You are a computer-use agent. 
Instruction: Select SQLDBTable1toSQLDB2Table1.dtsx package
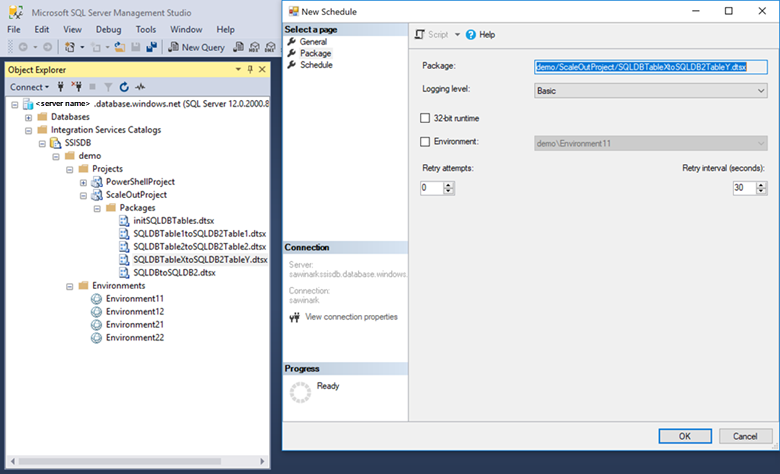(x=199, y=233)
